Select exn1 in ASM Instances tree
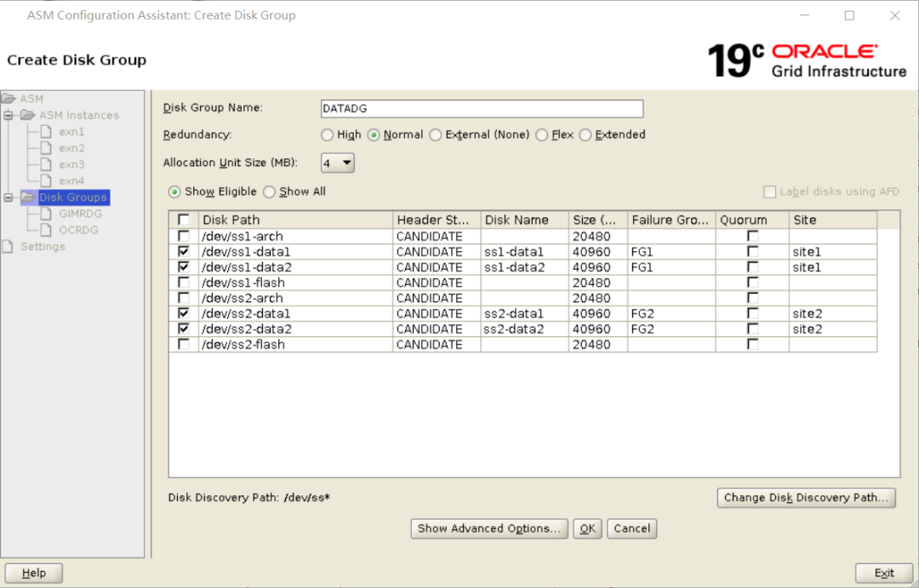 pyautogui.click(x=71, y=131)
